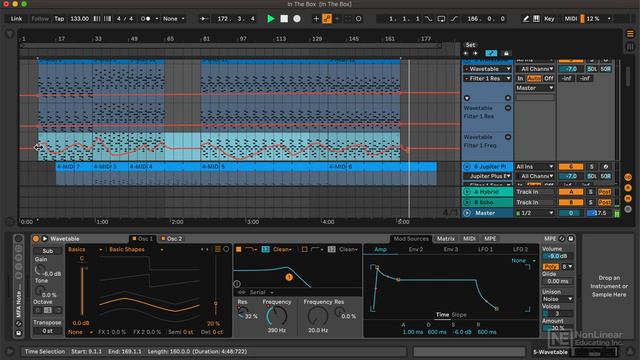Jump to previous locator arrow
Image resolution: width=640 pixels, height=360 pixels.
(466, 53)
